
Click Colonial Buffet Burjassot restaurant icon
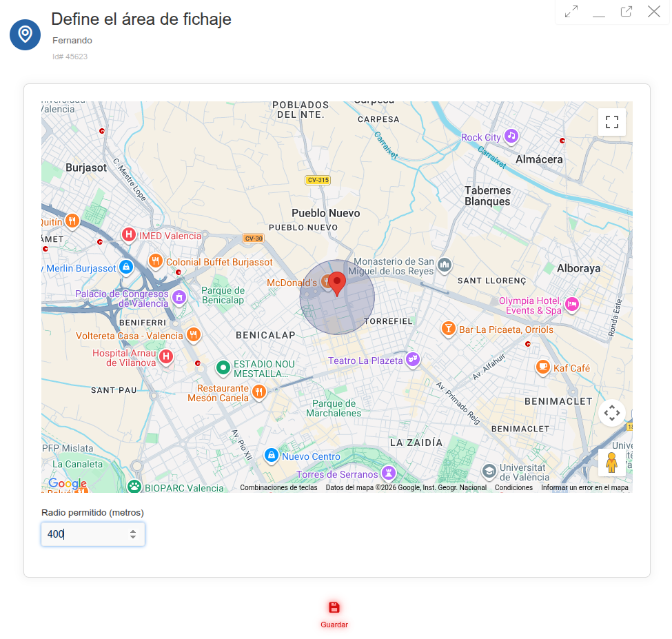click(156, 261)
